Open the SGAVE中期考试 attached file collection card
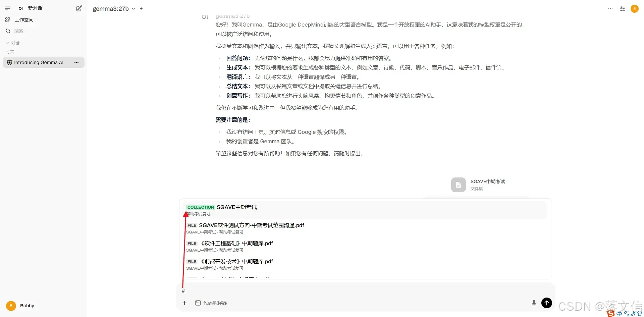Image resolution: width=644 pixels, height=317 pixels. (x=489, y=185)
